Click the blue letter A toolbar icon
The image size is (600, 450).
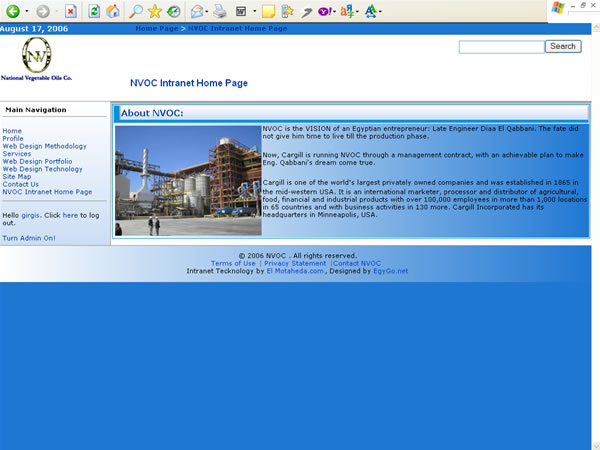370,11
